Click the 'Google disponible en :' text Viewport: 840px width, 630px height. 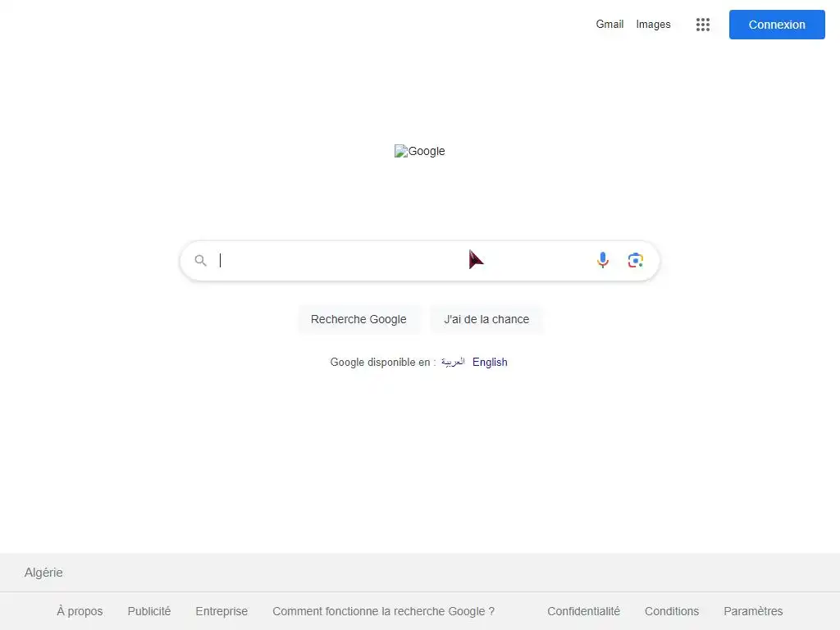click(x=383, y=362)
